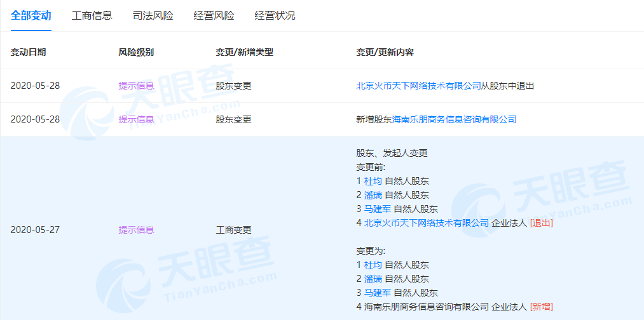Viewport: 644px width, 320px height.
Task: Click the red [退出] tag
Action: [541, 223]
